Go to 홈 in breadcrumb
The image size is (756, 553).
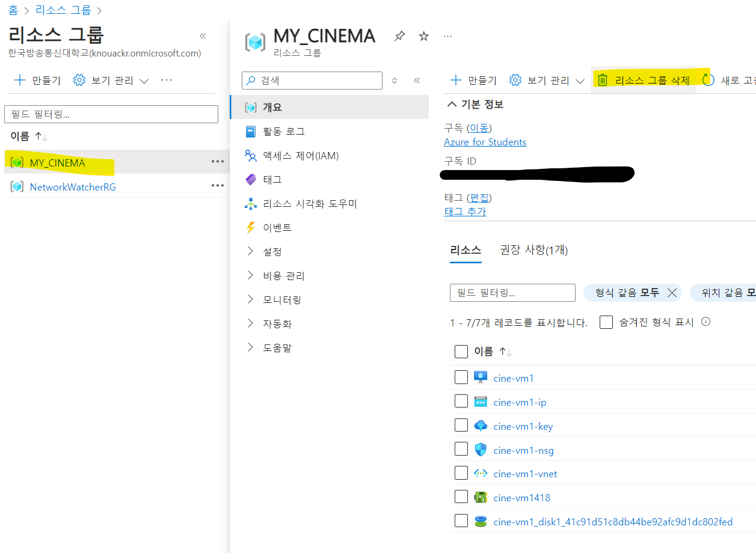[x=13, y=10]
